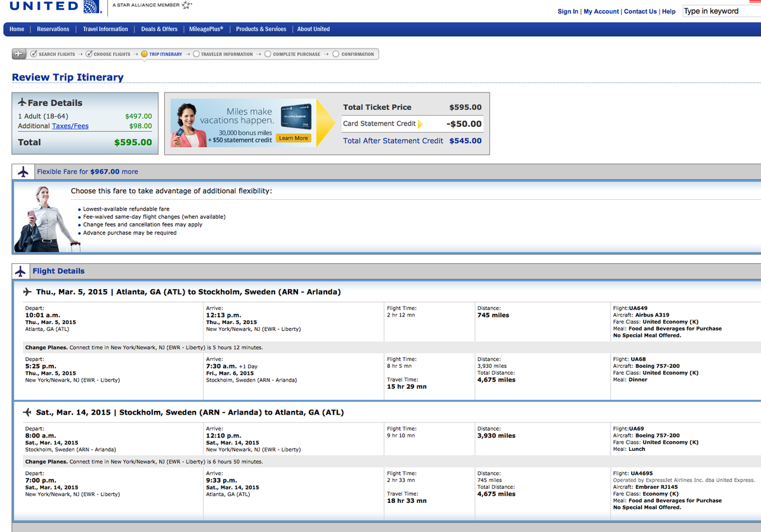This screenshot has height=532, width=761.
Task: Open the Products & Services menu
Action: click(261, 29)
